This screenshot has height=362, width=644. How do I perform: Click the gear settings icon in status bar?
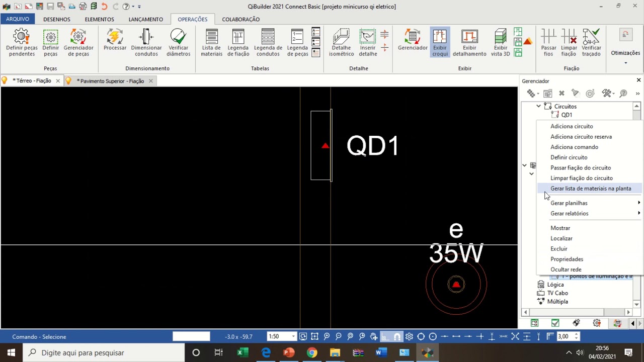pos(409,337)
